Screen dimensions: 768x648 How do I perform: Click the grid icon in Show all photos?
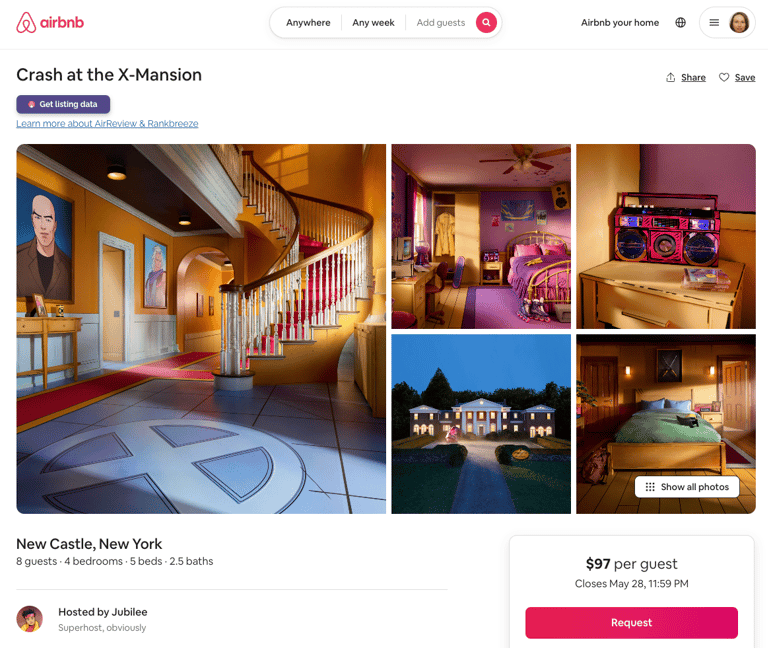click(650, 487)
